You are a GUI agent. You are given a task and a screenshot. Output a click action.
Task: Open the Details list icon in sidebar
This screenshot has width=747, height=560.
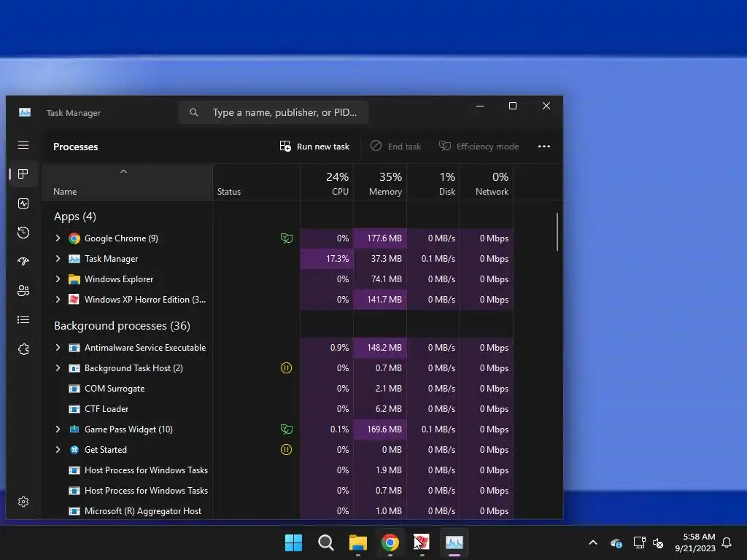click(x=23, y=319)
